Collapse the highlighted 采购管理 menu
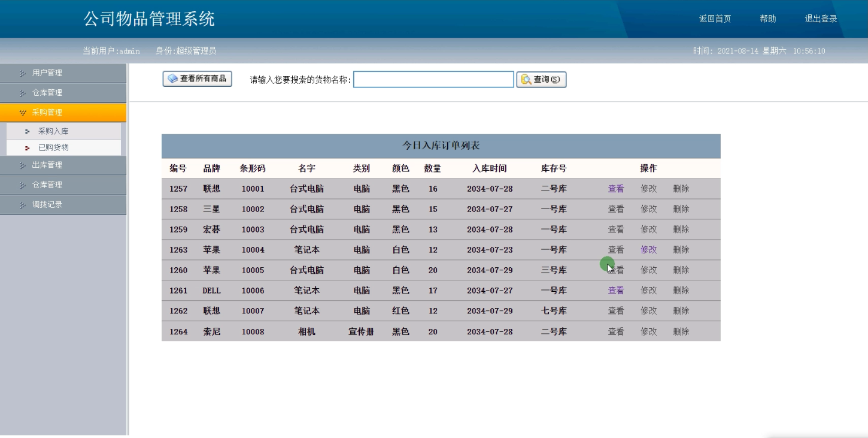The image size is (868, 438). pyautogui.click(x=63, y=112)
